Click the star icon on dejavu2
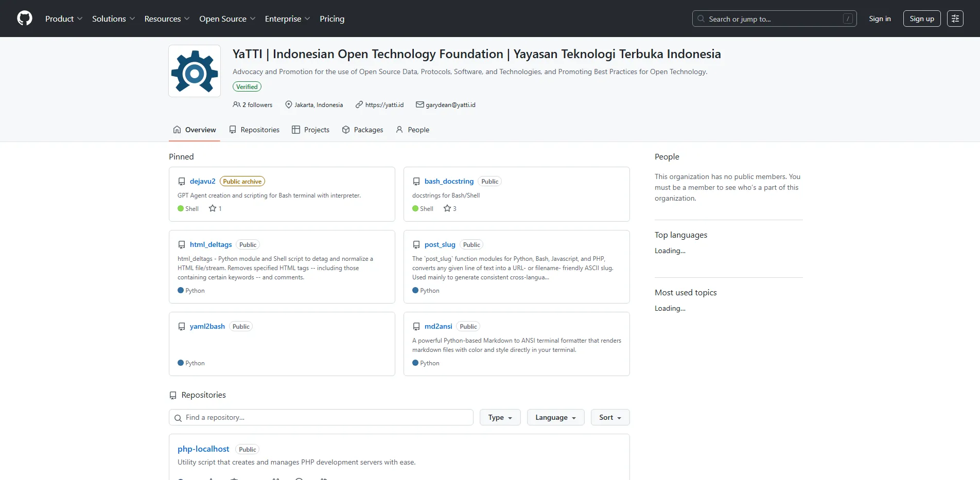This screenshot has height=480, width=980. coord(212,208)
